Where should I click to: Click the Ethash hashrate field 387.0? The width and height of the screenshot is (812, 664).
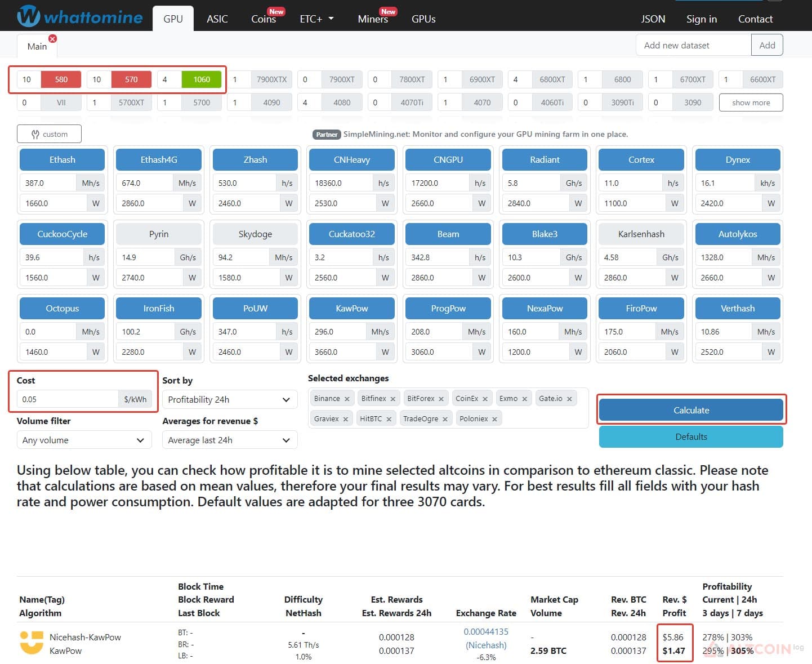pos(48,183)
